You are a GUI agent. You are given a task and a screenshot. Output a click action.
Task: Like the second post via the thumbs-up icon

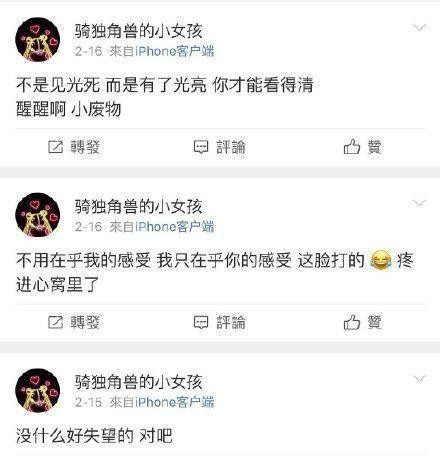point(352,322)
